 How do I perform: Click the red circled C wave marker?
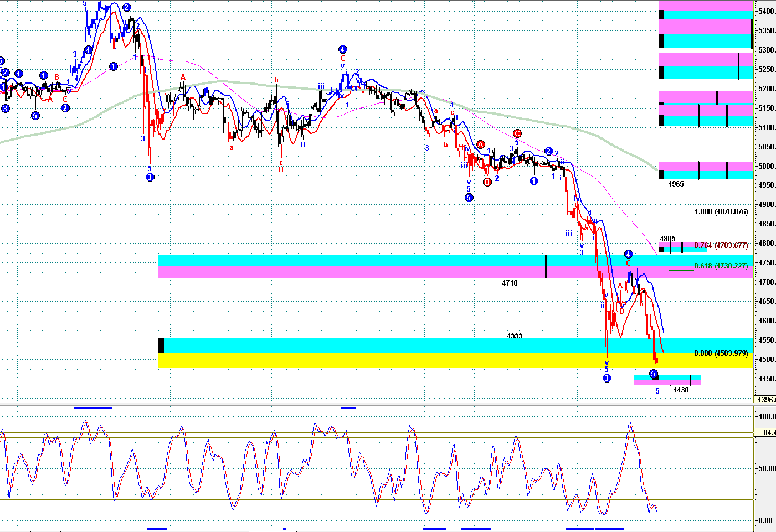[517, 133]
